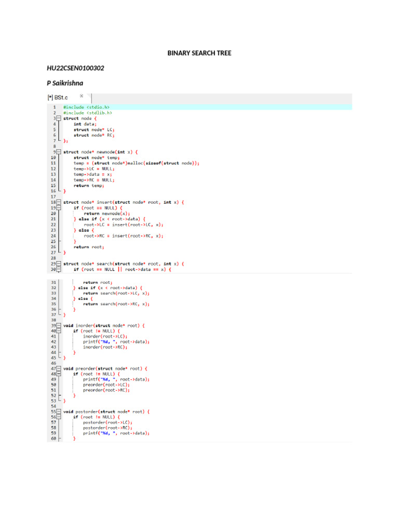This screenshot has height=532, width=399.
Task: Collapse the inorder function fold at line 39
Action: (x=59, y=325)
